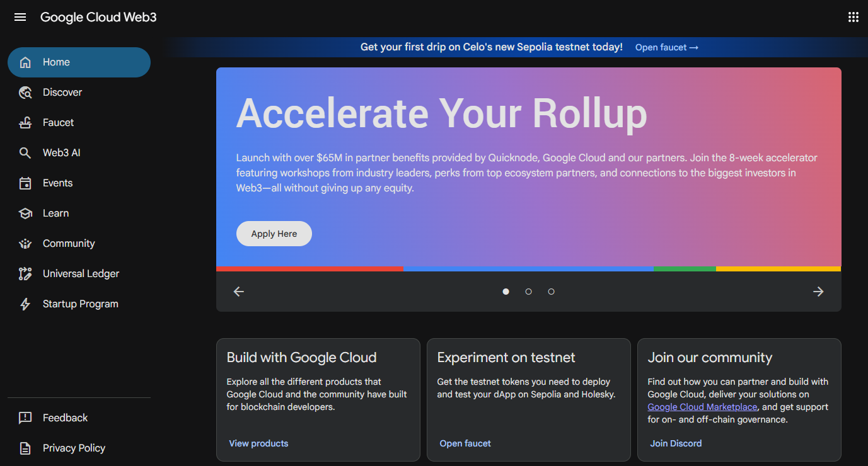Click the Community people icon
Screen dimensions: 868x466
pyautogui.click(x=25, y=244)
